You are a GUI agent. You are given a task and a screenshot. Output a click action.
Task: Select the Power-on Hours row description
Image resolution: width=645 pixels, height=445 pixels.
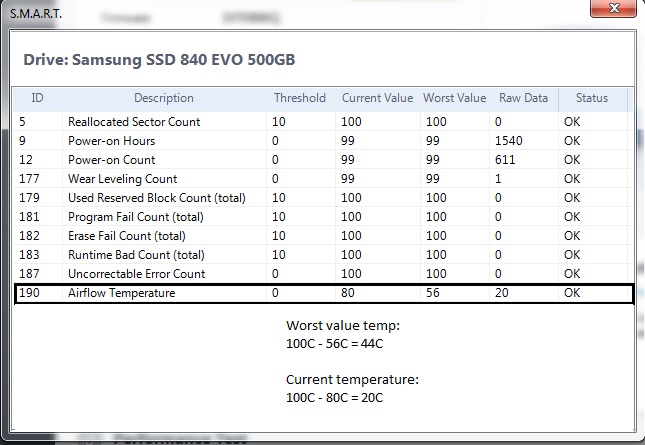point(111,141)
